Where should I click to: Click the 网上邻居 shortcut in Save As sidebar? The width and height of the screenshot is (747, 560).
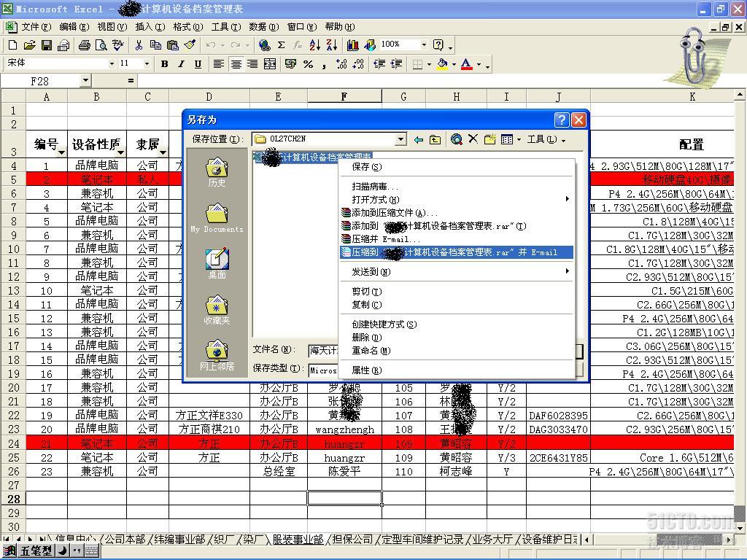tap(217, 356)
